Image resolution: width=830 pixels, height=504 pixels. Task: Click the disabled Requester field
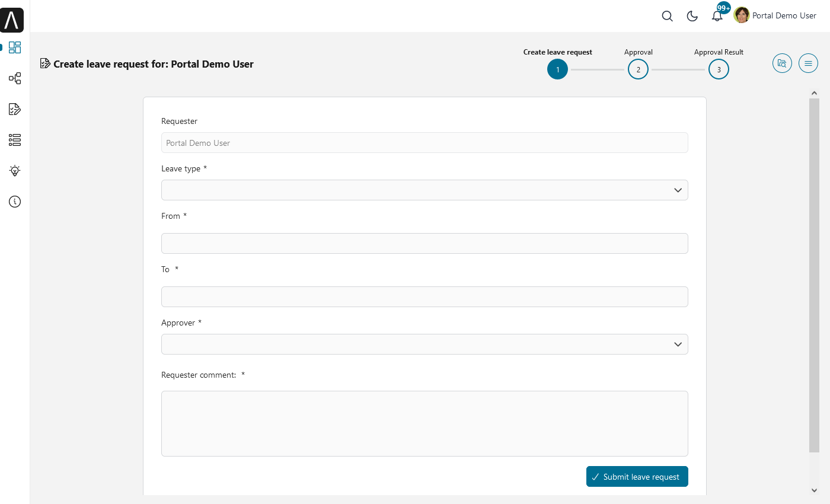(424, 142)
